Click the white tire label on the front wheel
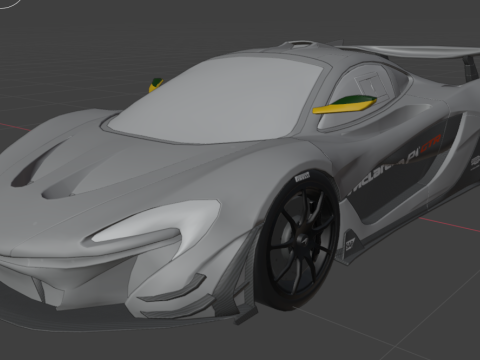480x360 pixels. coord(302,176)
